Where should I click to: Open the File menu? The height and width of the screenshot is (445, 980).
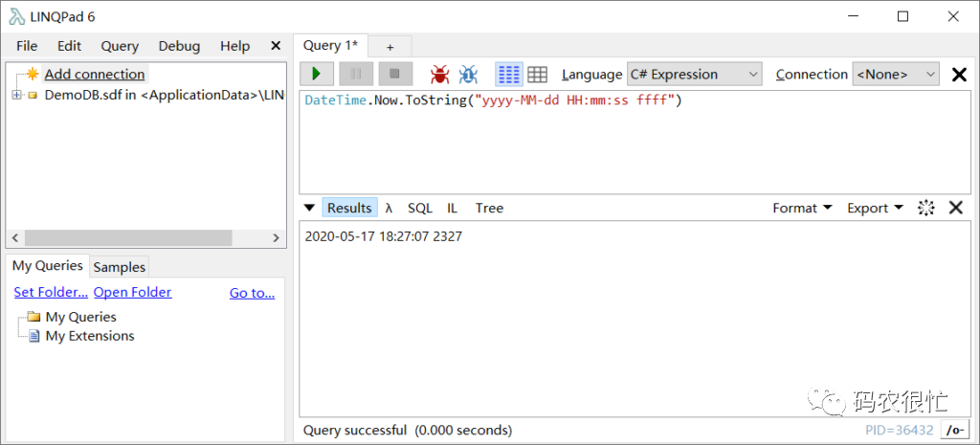(x=27, y=46)
